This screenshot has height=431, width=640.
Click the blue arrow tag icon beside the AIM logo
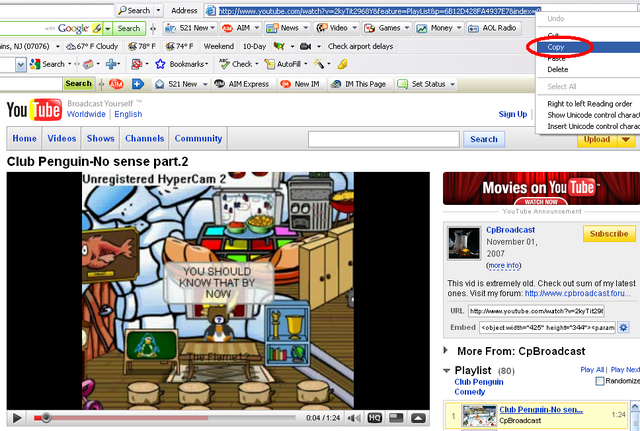coord(138,84)
